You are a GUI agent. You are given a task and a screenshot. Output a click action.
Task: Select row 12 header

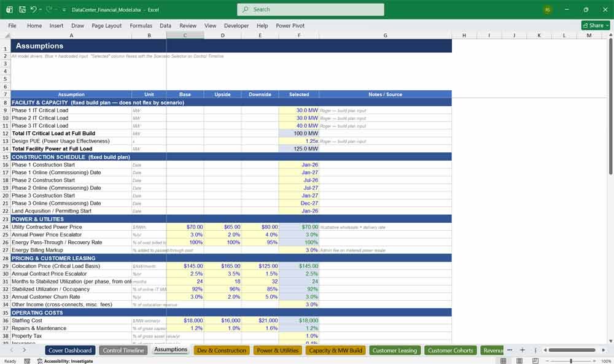point(6,133)
